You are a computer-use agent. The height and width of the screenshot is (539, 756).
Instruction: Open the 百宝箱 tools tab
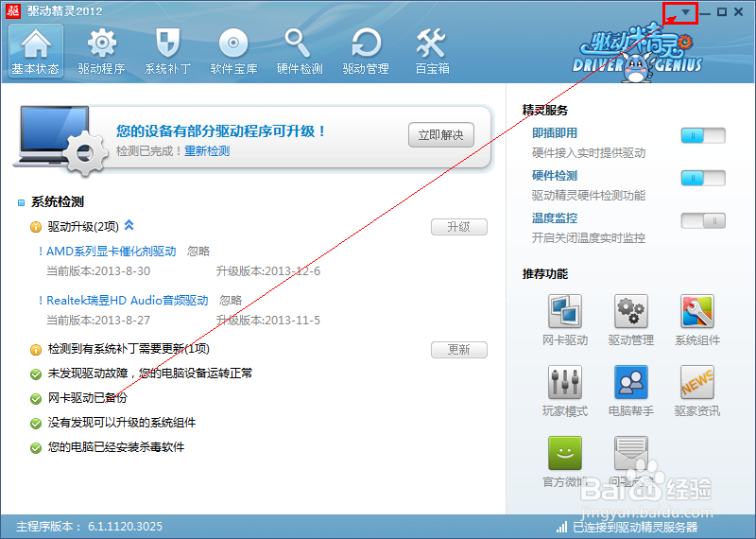[x=432, y=51]
